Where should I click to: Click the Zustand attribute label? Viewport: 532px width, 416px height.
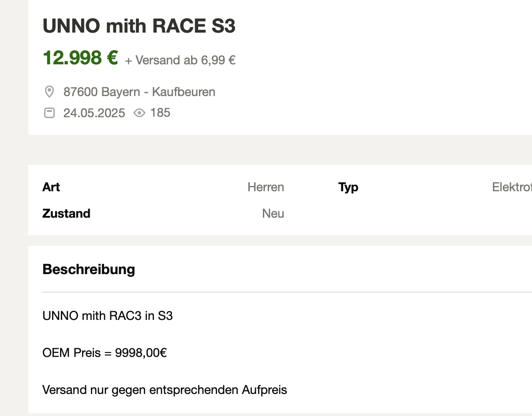click(66, 213)
